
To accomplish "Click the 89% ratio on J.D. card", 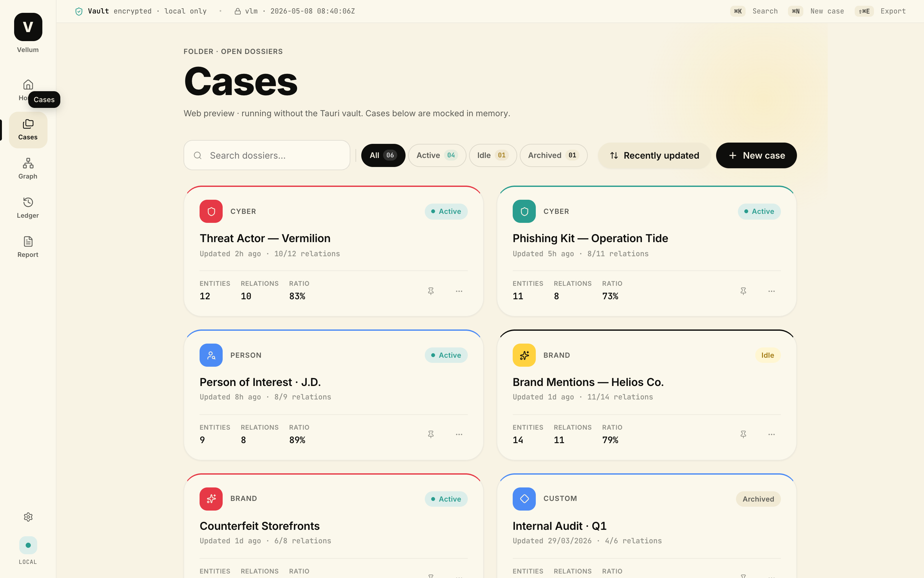I will click(x=297, y=440).
